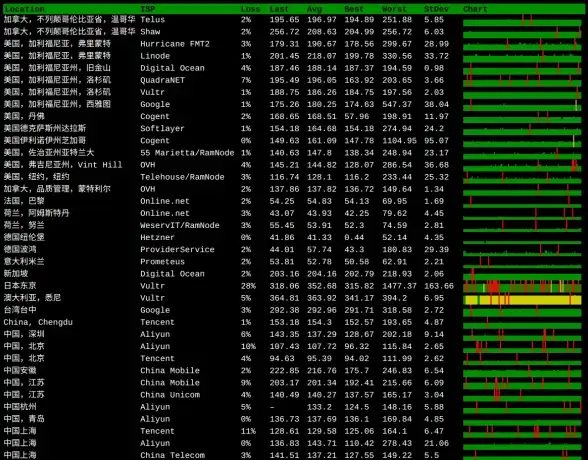Select the Softlayer ISP entry
The image size is (588, 460).
point(162,128)
